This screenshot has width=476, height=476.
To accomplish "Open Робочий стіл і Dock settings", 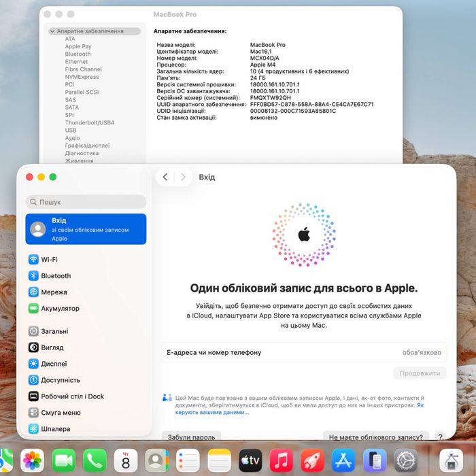I will click(x=86, y=396).
